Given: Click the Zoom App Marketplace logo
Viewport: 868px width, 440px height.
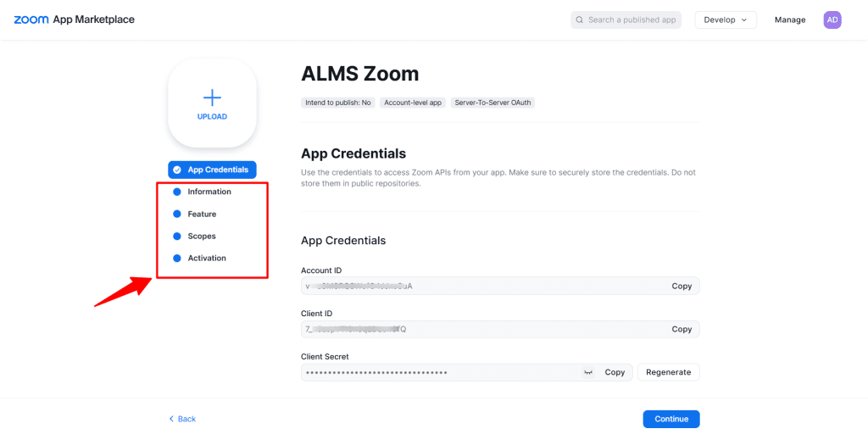Looking at the screenshot, I should click(x=74, y=19).
